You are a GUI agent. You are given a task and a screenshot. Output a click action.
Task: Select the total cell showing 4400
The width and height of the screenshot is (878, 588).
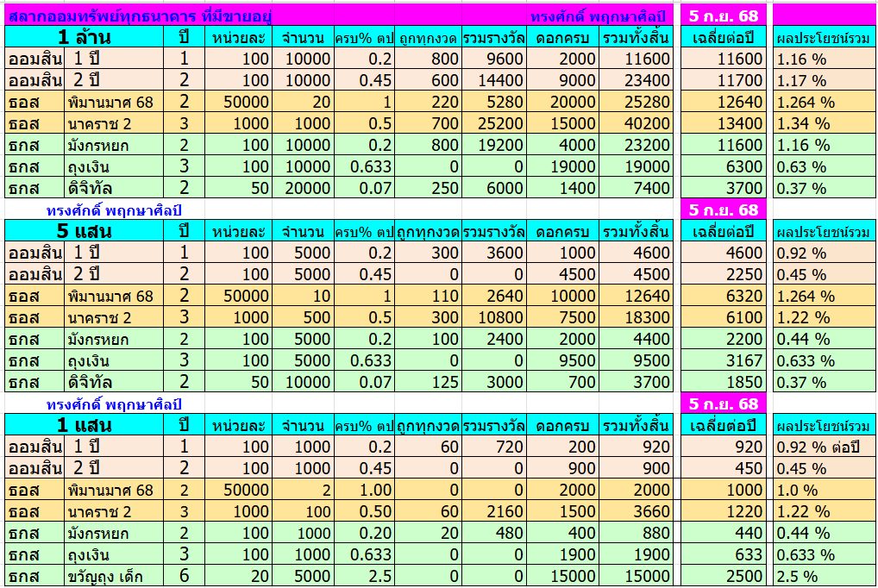[636, 339]
